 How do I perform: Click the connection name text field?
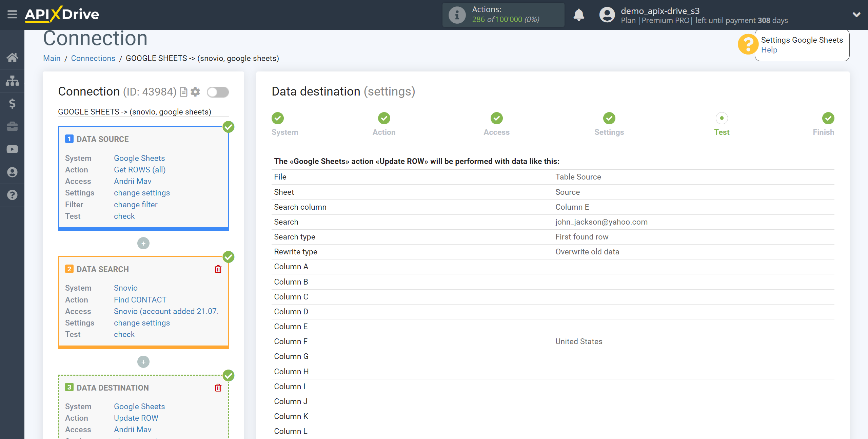point(143,112)
